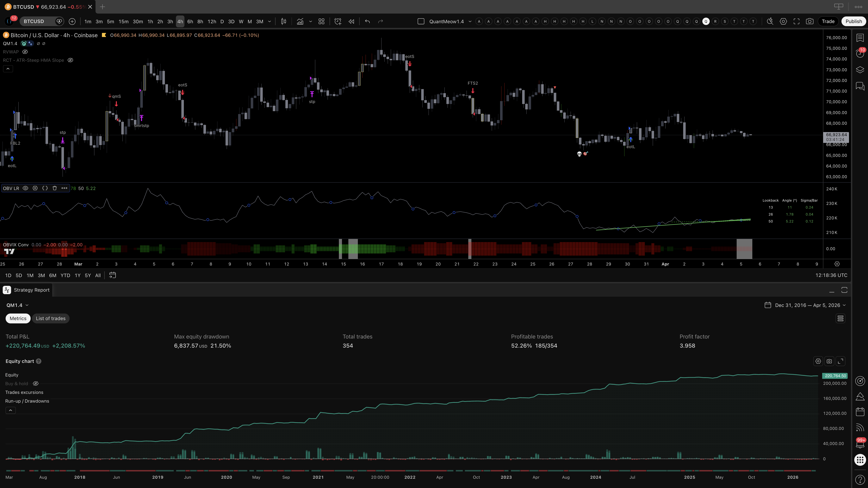The height and width of the screenshot is (488, 868).
Task: Click the Publish button
Action: click(x=853, y=21)
